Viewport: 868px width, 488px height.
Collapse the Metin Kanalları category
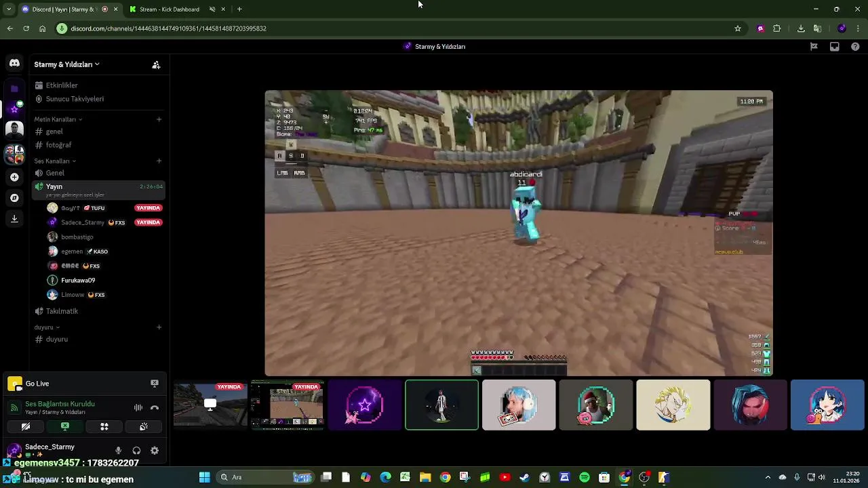point(58,119)
